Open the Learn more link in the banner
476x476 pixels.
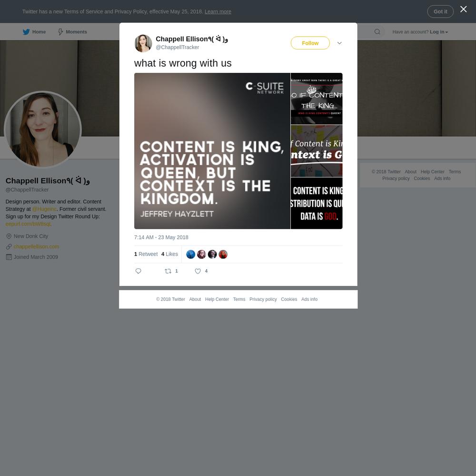coord(218,11)
